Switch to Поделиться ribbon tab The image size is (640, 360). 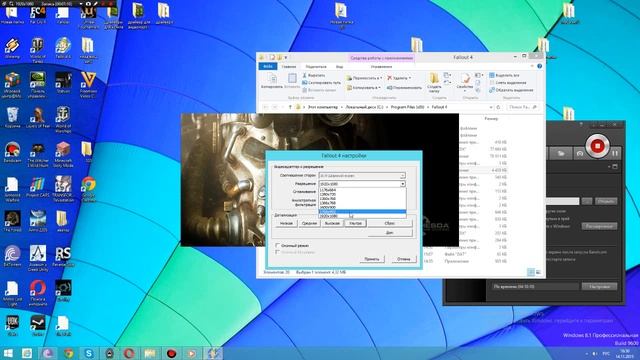pyautogui.click(x=316, y=67)
